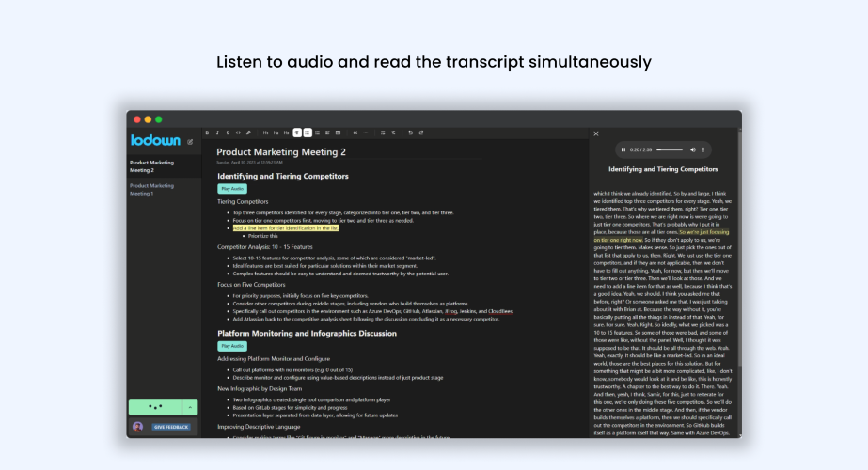Image resolution: width=868 pixels, height=470 pixels.
Task: Toggle bold formatting in the toolbar
Action: (x=207, y=133)
